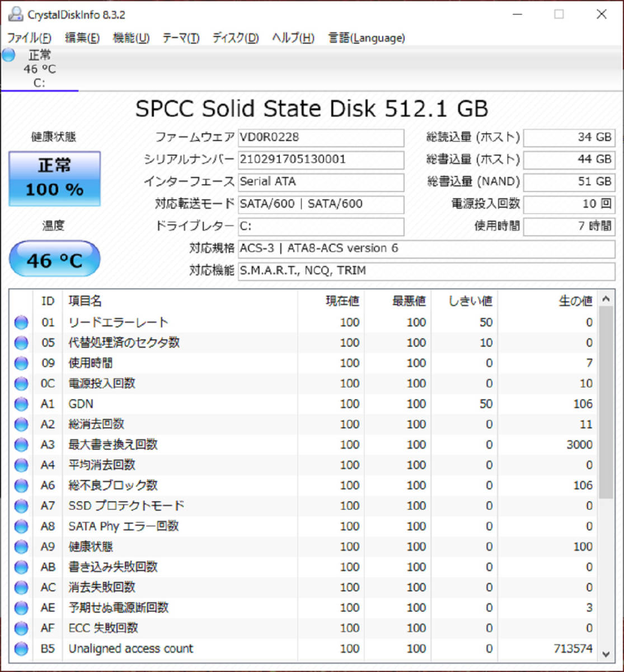Click the インターフェース field Serial ATA
The image size is (624, 672).
[321, 182]
